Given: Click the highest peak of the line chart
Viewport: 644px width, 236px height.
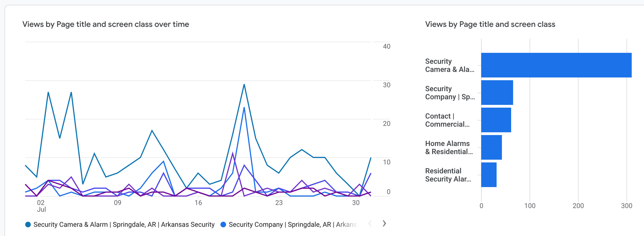Looking at the screenshot, I should click(244, 84).
